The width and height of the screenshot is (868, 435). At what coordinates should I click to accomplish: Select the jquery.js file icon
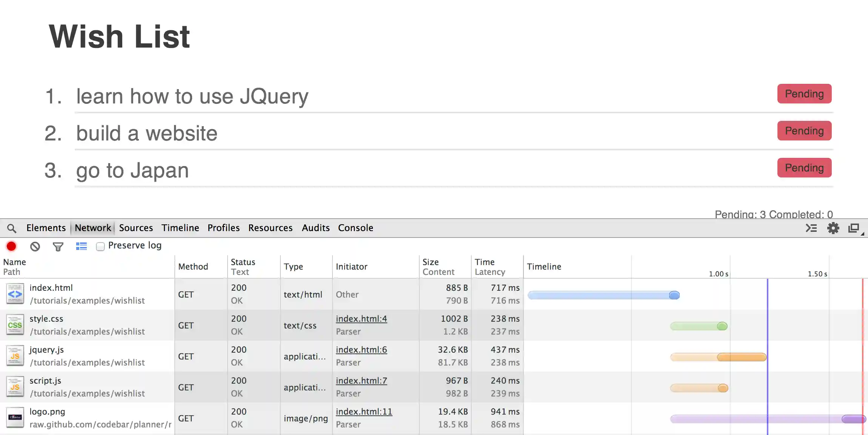pos(15,356)
